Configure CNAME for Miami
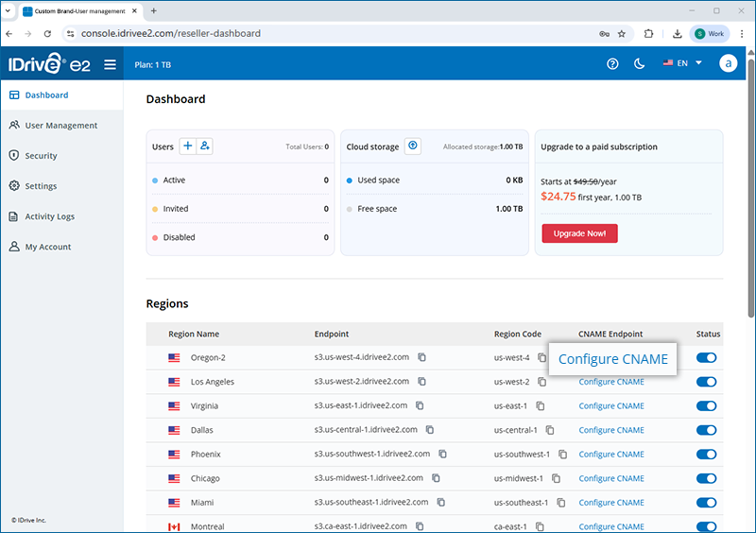 (611, 502)
